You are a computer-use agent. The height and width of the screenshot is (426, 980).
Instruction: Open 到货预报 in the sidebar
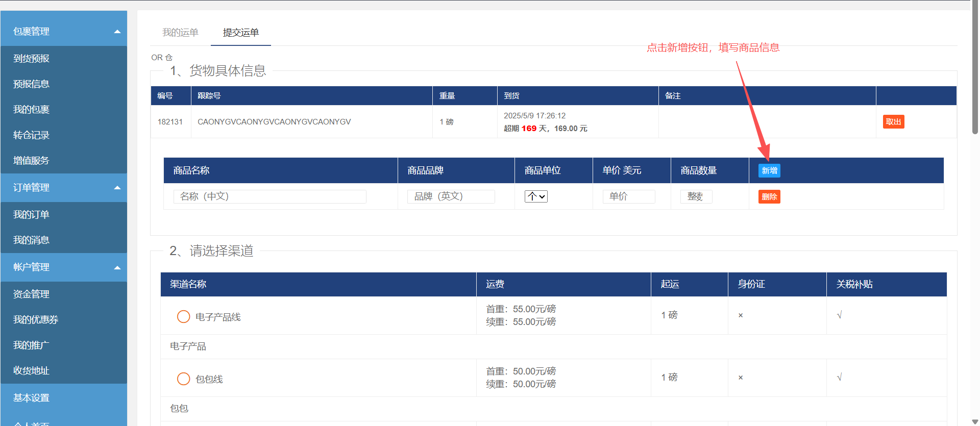pos(32,59)
